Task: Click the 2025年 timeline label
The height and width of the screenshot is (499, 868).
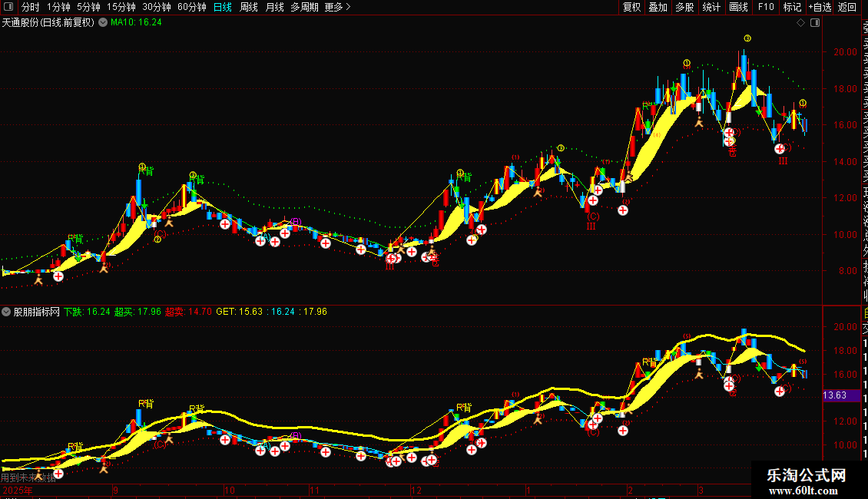Action: coord(18,490)
